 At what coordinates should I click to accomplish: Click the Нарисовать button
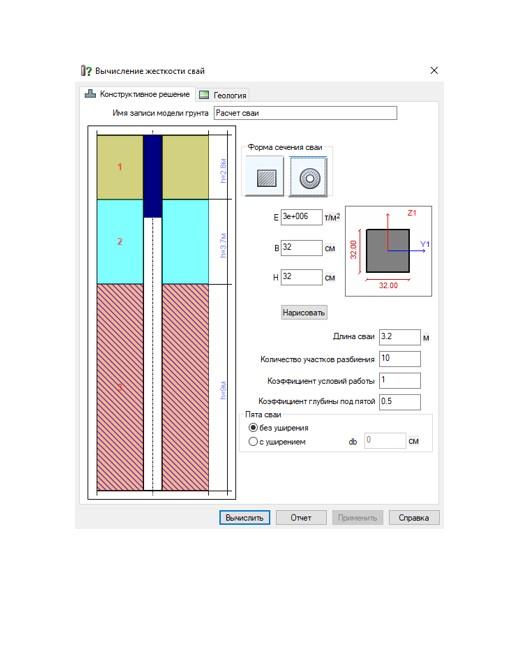pyautogui.click(x=304, y=312)
